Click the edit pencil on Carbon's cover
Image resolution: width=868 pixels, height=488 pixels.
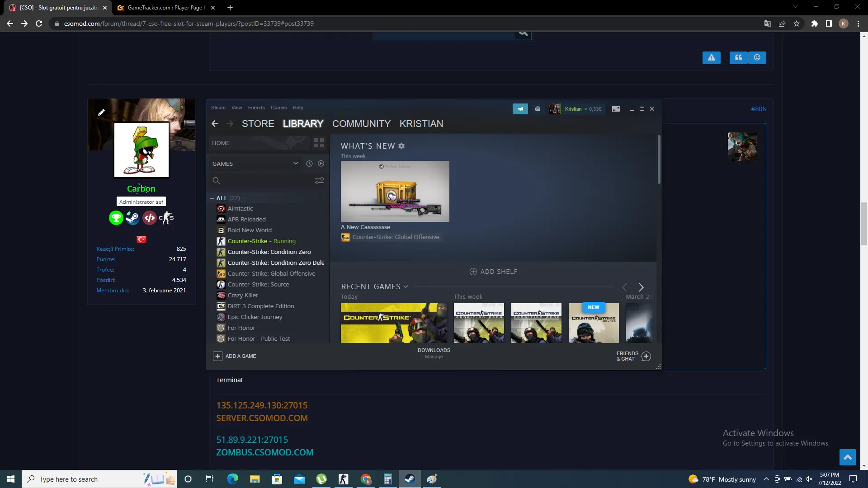[x=101, y=112]
